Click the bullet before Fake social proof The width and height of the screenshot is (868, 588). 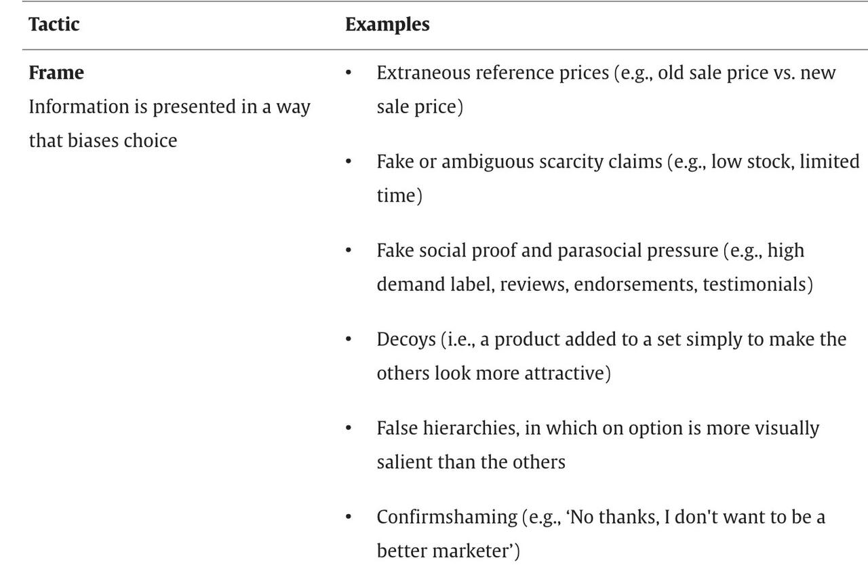[x=349, y=250]
